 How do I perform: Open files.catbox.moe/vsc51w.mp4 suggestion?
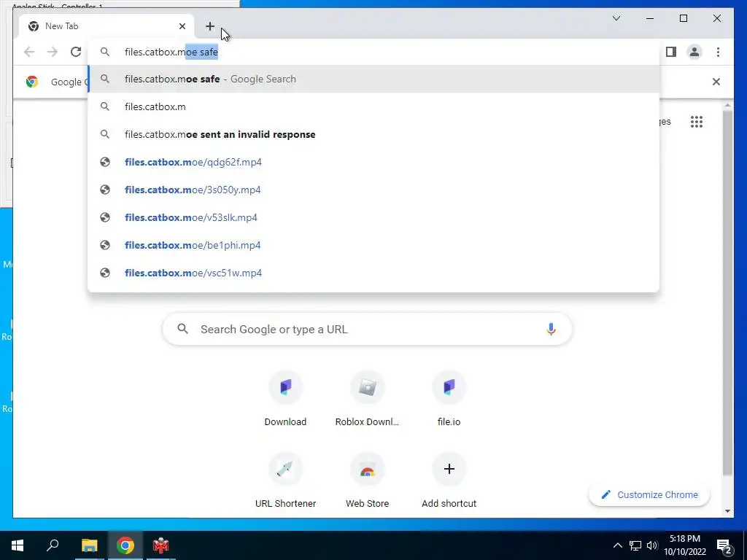373,273
